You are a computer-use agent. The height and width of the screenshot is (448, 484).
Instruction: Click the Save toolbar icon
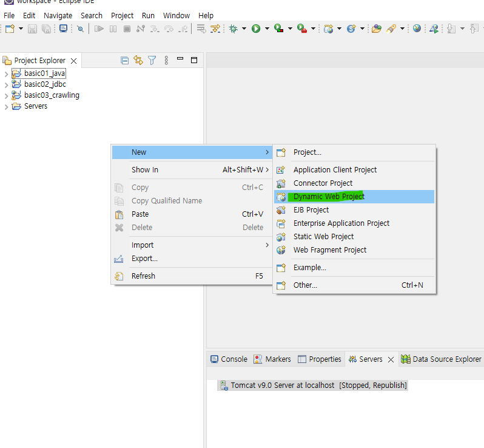pos(32,29)
